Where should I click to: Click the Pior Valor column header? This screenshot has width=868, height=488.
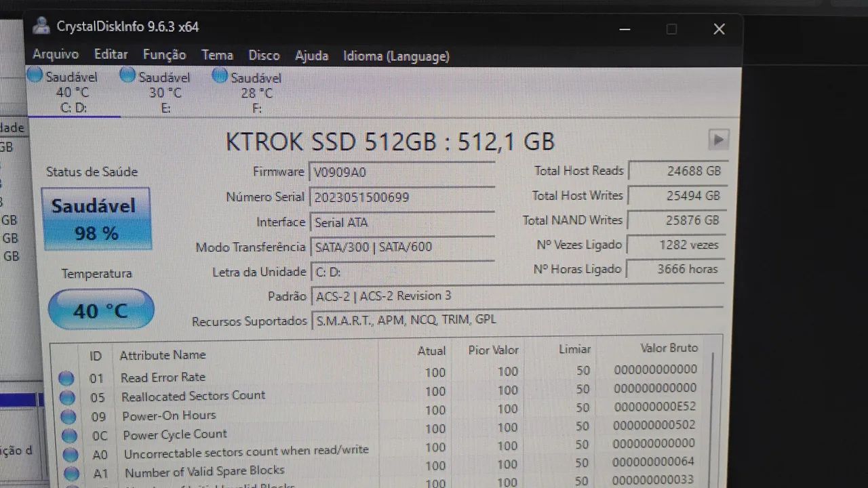pyautogui.click(x=494, y=350)
